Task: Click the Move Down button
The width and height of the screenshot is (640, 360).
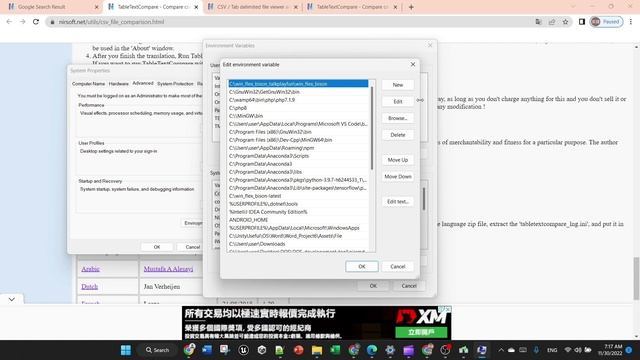Action: click(398, 176)
